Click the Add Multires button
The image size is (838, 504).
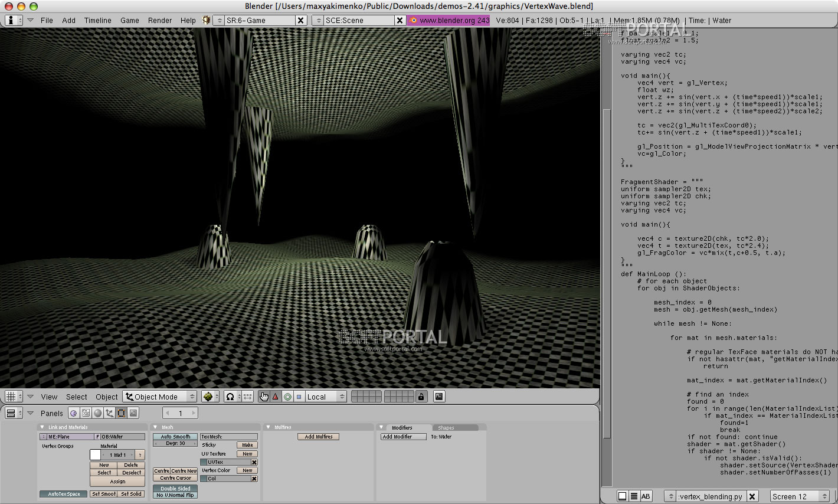(x=319, y=437)
